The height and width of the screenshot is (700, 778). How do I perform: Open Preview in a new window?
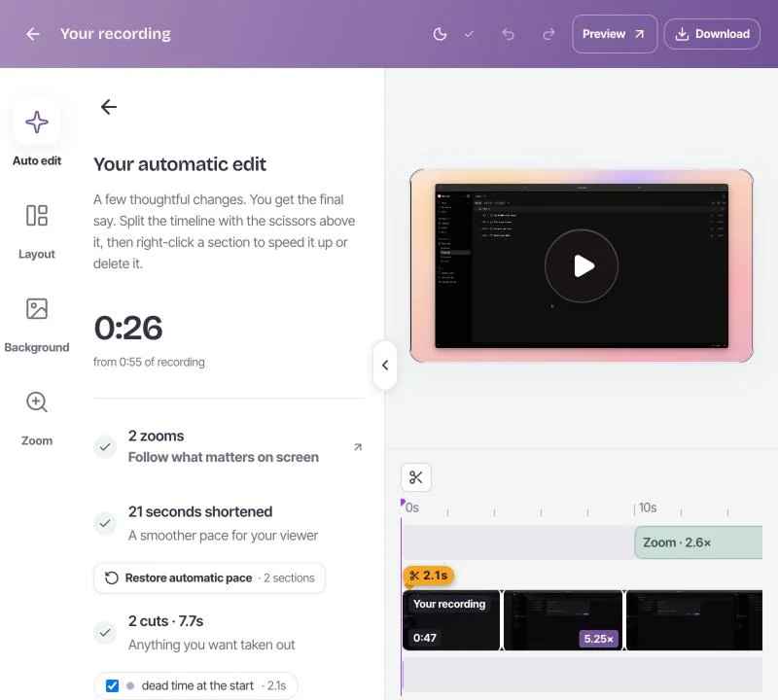coord(615,34)
